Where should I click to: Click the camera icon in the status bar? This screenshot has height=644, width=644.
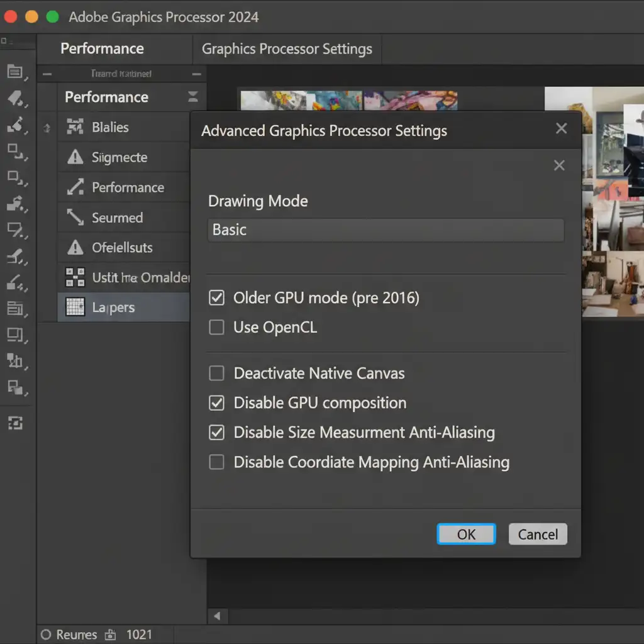tap(111, 635)
